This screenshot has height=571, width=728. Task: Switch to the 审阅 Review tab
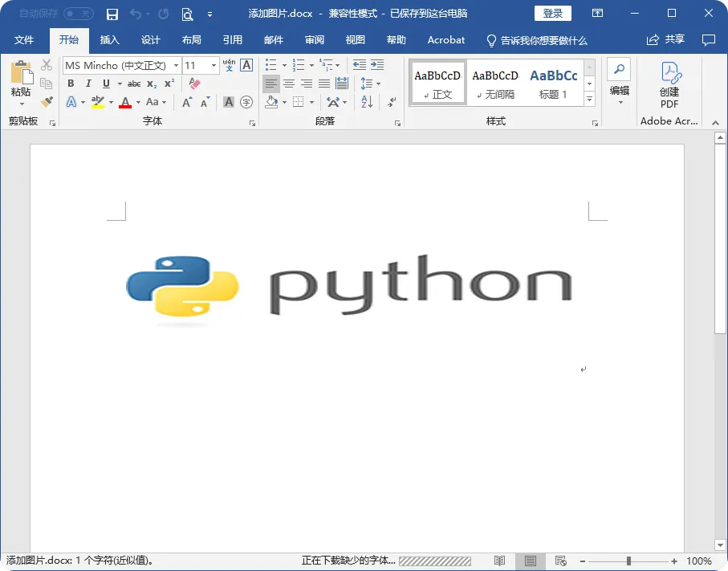[x=315, y=40]
